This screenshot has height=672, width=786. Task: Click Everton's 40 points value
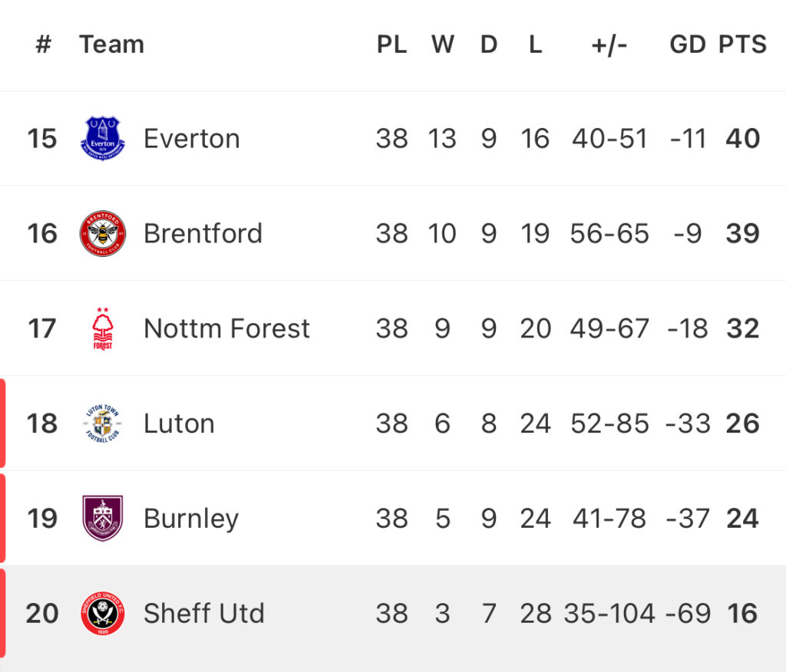(x=743, y=139)
